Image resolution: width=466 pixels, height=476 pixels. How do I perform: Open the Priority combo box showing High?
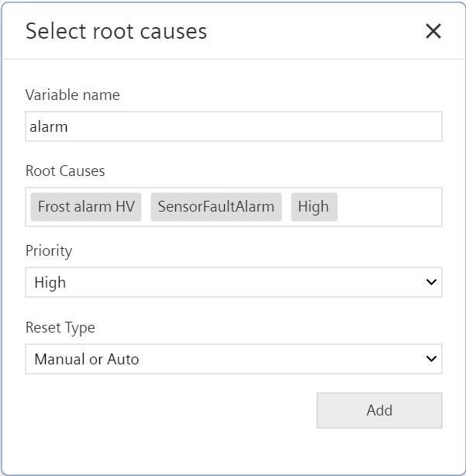[233, 282]
